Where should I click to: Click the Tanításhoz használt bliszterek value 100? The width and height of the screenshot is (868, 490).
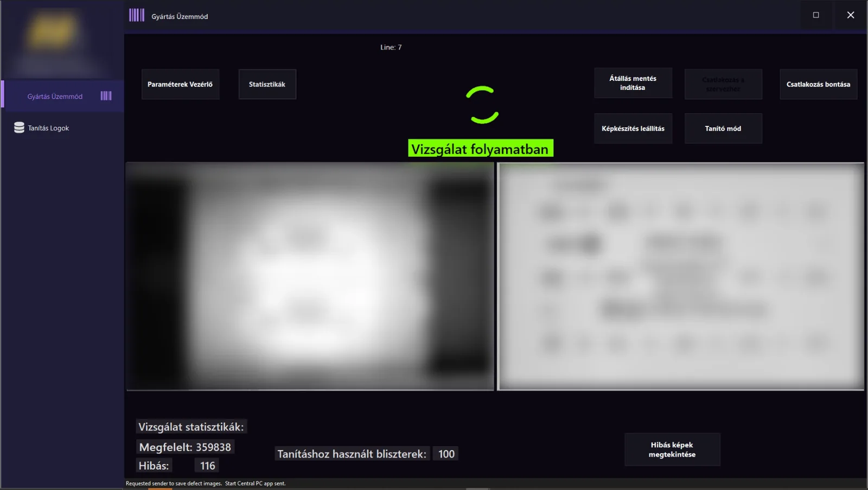point(446,454)
